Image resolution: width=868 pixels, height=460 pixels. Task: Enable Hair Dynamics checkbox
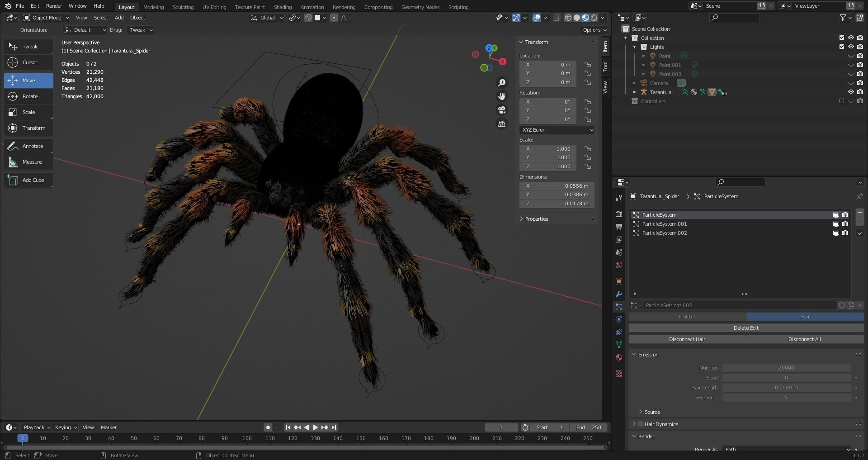[640, 424]
